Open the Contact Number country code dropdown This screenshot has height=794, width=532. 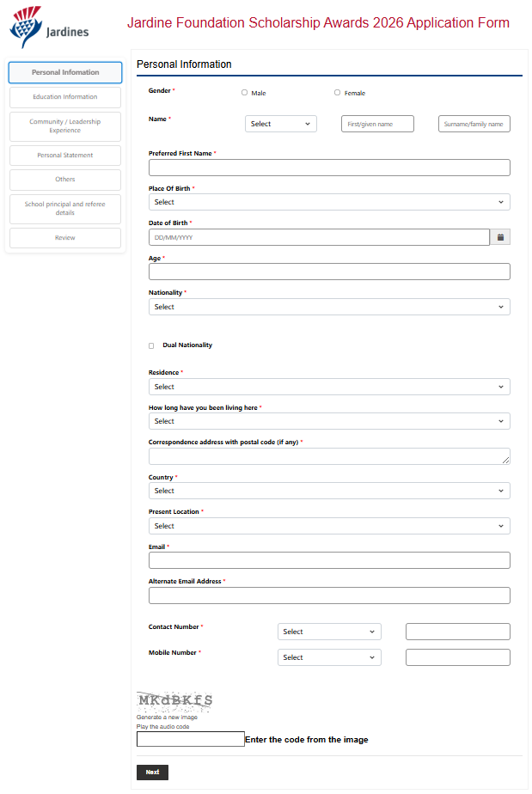coord(329,632)
